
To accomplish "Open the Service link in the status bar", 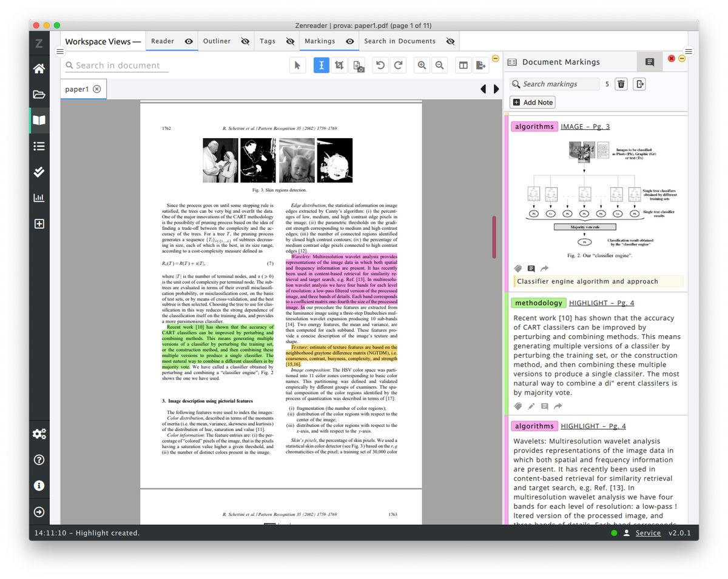I will pos(648,533).
